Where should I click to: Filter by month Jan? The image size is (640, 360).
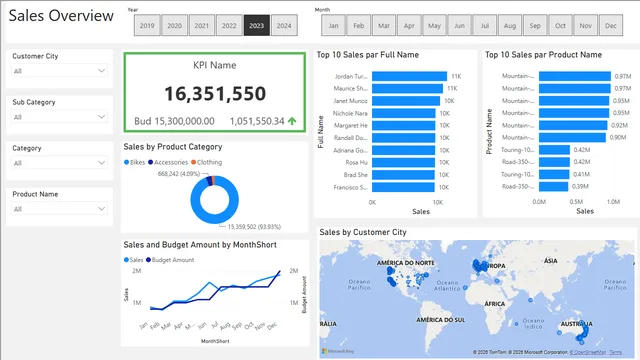pos(333,25)
